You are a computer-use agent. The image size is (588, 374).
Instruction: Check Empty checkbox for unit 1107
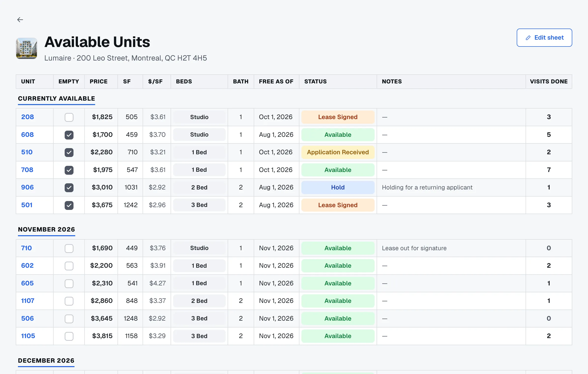69,301
